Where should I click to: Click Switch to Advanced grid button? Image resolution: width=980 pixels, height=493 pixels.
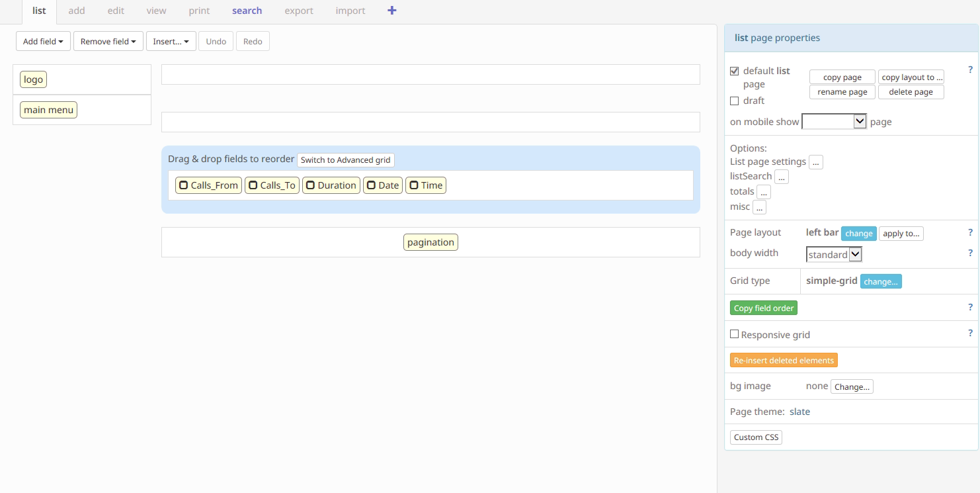[x=345, y=160]
